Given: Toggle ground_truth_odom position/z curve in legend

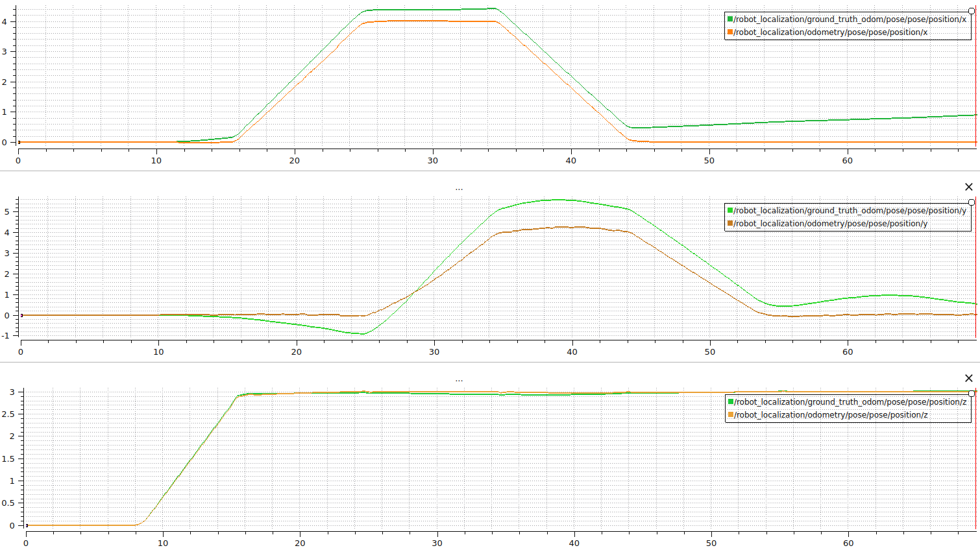Looking at the screenshot, I should point(850,402).
